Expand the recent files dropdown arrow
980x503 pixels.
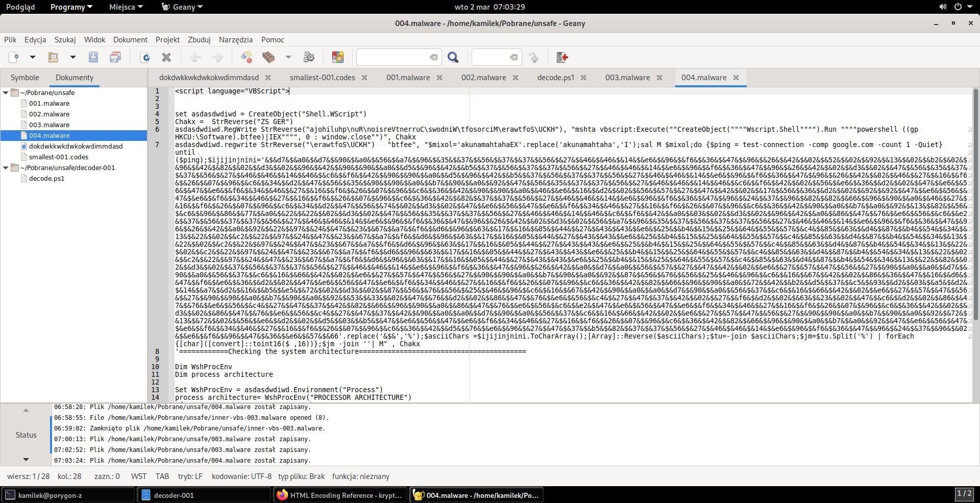(x=72, y=57)
